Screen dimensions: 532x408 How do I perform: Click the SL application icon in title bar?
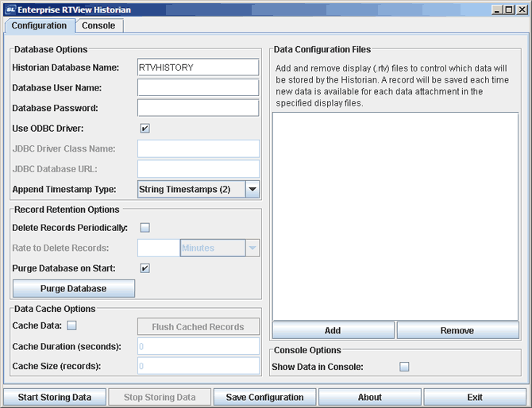[x=10, y=10]
